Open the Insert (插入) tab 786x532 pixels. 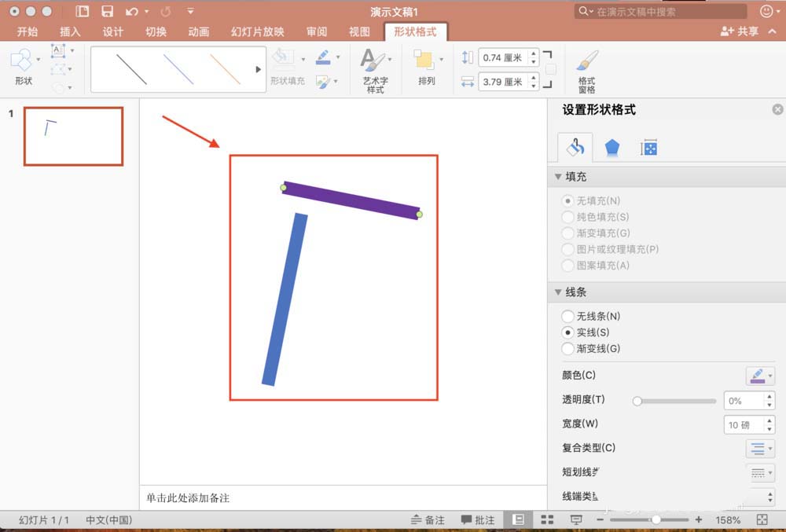(x=70, y=31)
